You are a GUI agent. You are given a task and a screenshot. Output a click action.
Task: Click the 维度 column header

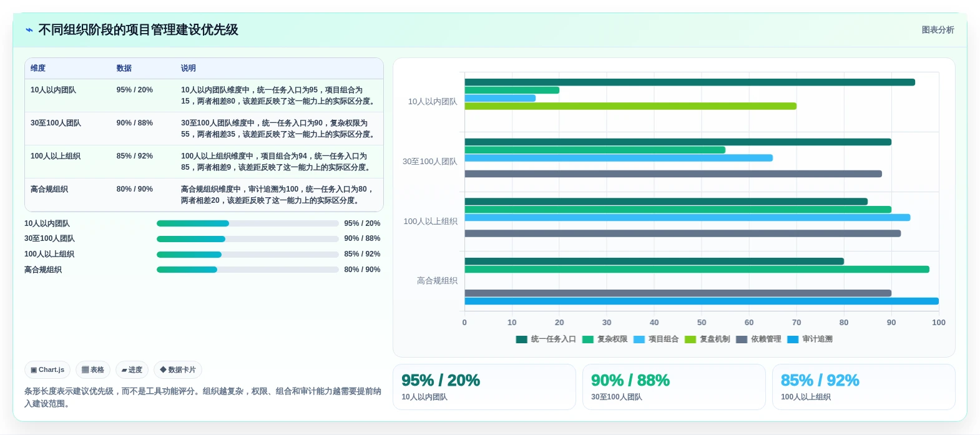click(38, 68)
